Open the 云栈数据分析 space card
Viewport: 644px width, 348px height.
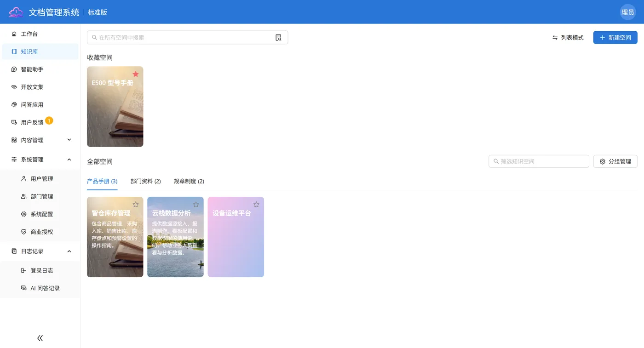[x=175, y=237]
